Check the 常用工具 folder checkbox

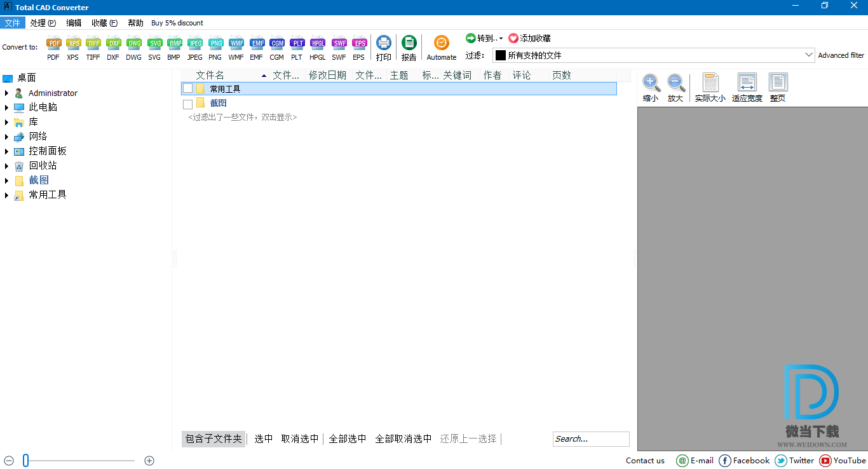187,88
